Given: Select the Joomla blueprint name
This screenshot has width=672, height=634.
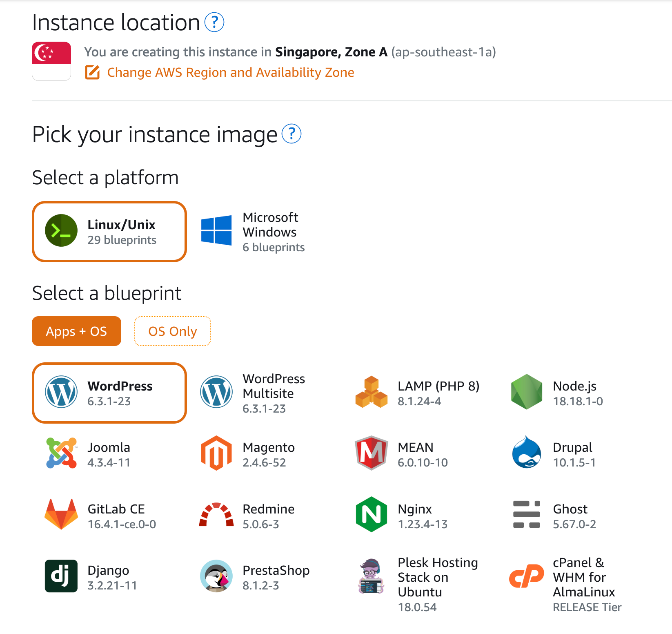Looking at the screenshot, I should point(109,447).
